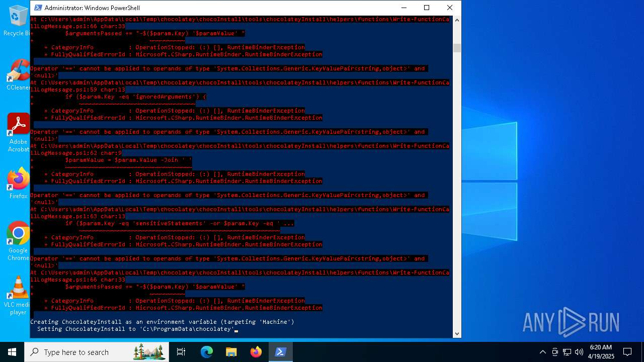Click the "if ($param.Key -eq 'ignoredArguments')" line

coord(135,97)
